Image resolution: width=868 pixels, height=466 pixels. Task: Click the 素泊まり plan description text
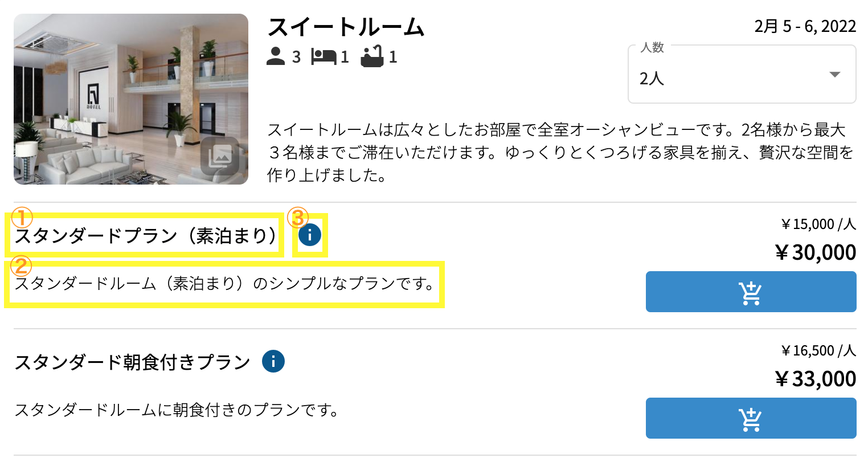[224, 283]
